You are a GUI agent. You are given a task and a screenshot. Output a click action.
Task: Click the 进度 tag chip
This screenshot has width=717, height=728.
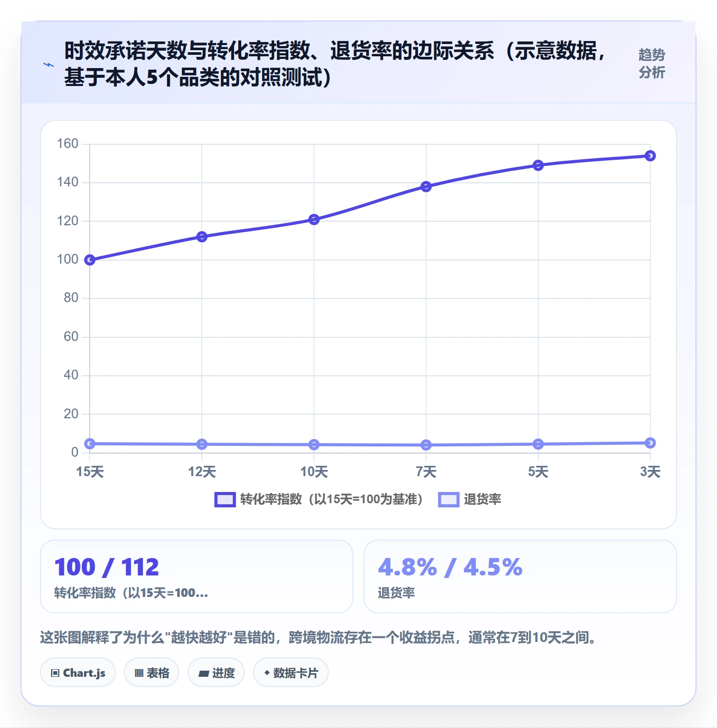216,673
